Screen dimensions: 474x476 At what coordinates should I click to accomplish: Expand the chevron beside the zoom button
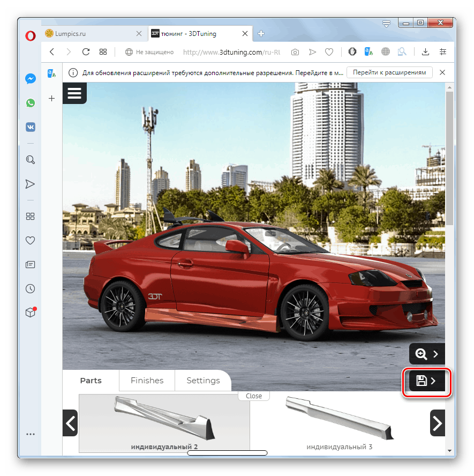point(435,354)
